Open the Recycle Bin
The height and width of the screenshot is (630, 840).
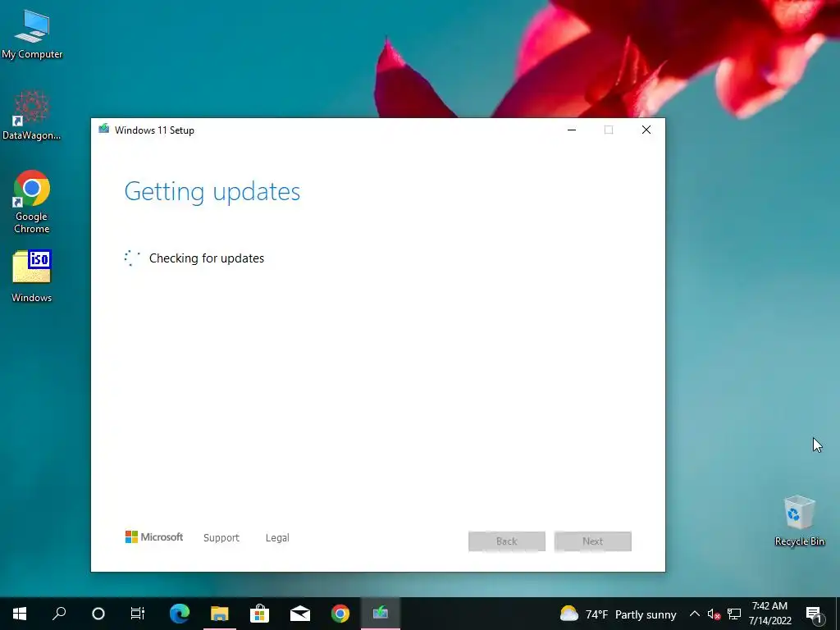799,521
